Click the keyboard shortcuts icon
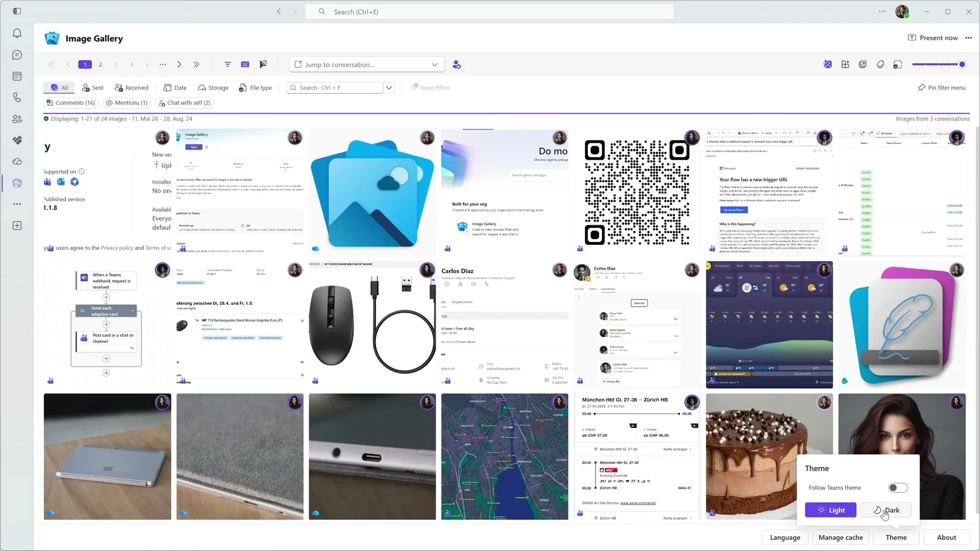Screen dimensions: 980x551 pyautogui.click(x=245, y=64)
